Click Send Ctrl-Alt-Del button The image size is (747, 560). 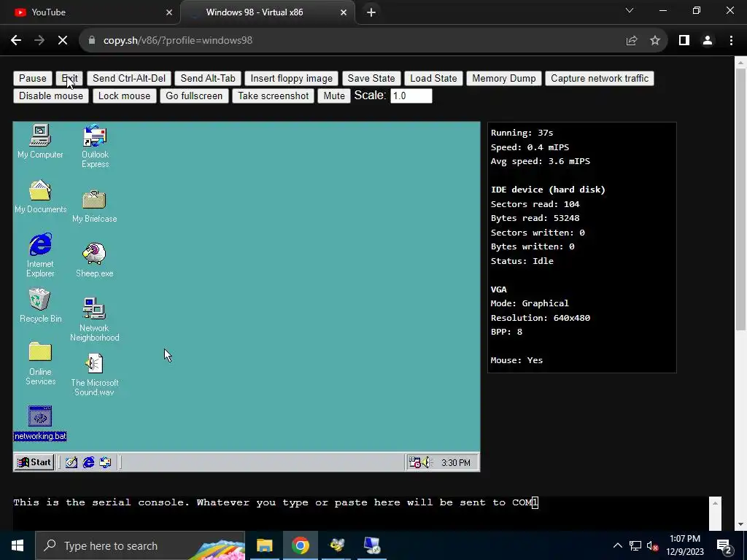[x=128, y=79]
